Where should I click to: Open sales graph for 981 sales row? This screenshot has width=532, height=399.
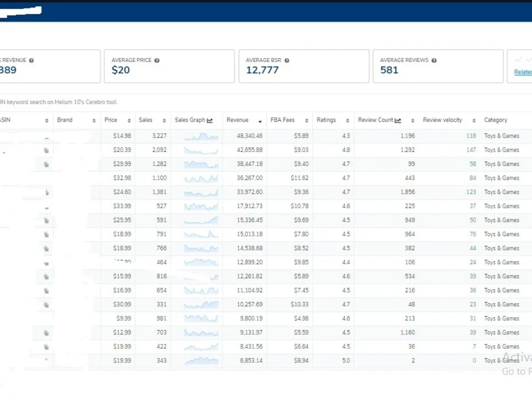click(201, 319)
